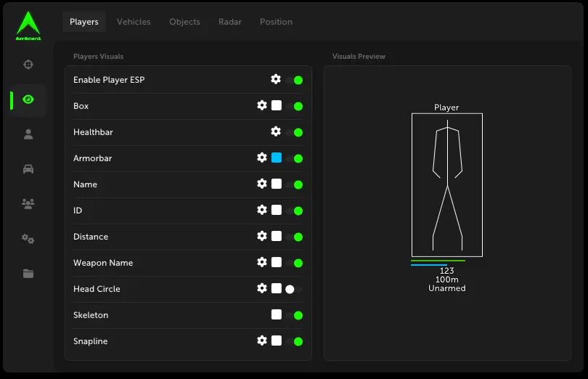Go to the Position tab
The image size is (588, 379).
(x=276, y=22)
